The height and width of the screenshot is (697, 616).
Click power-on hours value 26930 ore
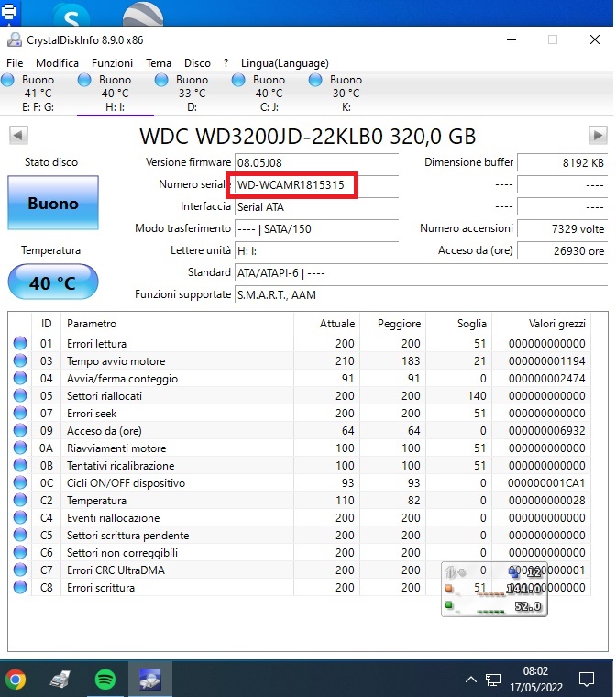[562, 250]
